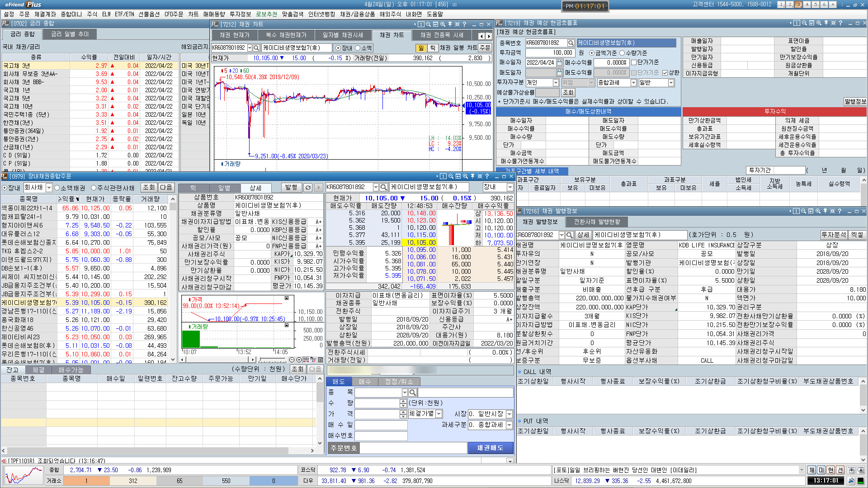Click 투자분석 button in issuance window
Screen dimensions: 868x488
point(833,235)
